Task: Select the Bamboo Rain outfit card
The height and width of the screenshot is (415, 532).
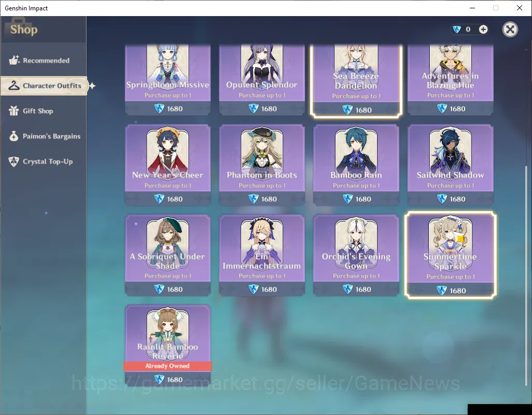Action: (x=356, y=165)
